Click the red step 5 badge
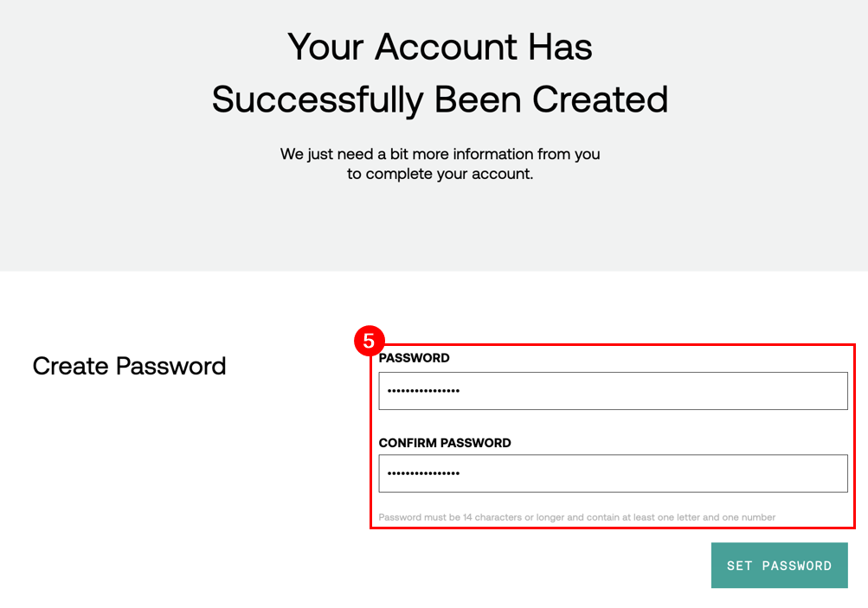The width and height of the screenshot is (868, 608). pos(369,341)
